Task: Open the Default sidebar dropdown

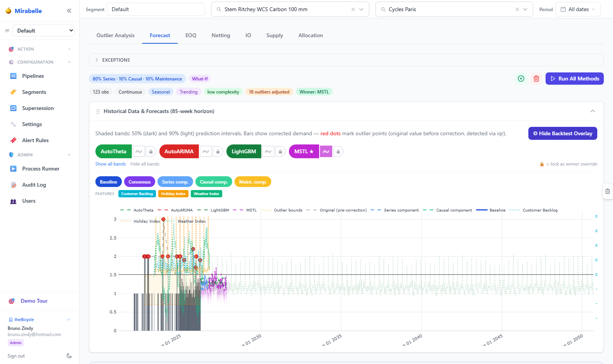Action: 43,31
